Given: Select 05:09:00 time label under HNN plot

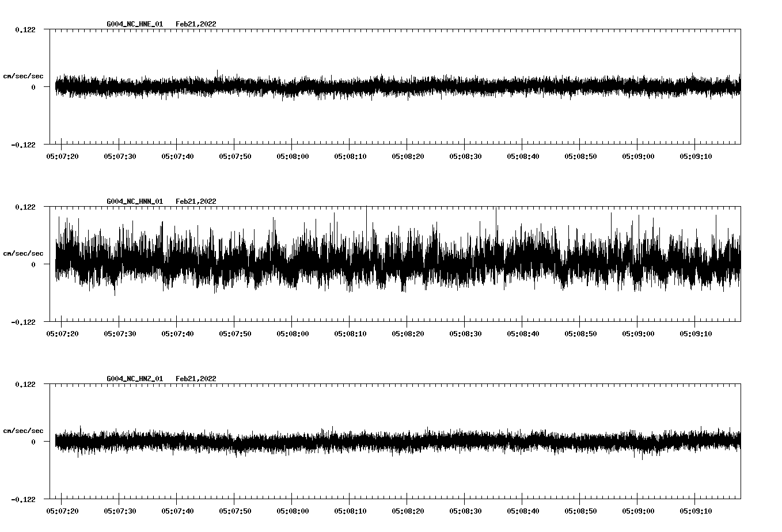Looking at the screenshot, I should [638, 333].
